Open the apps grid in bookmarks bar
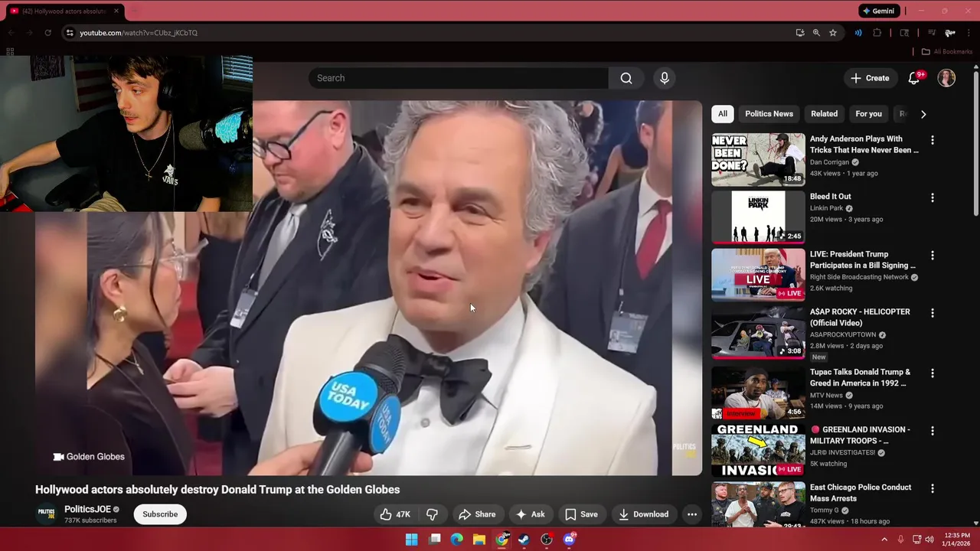The image size is (980, 551). (10, 52)
